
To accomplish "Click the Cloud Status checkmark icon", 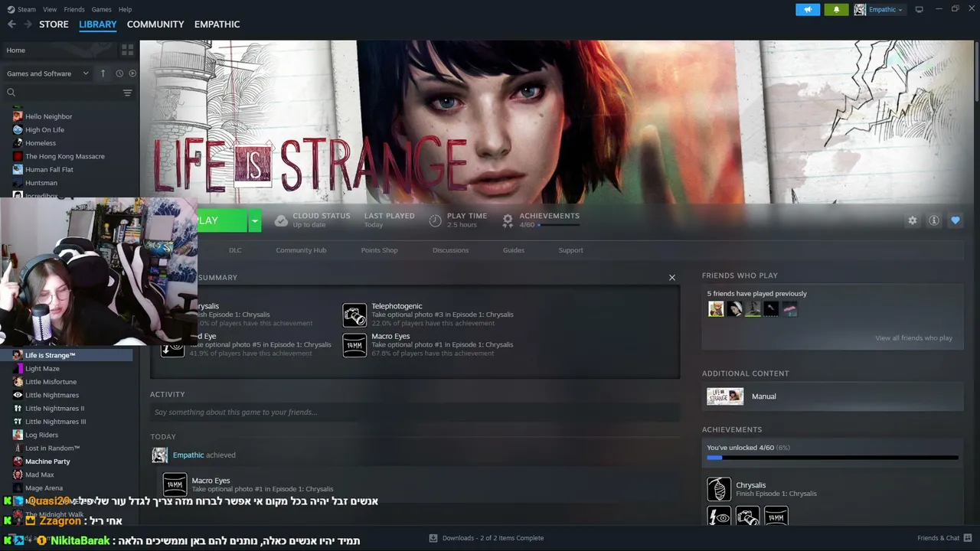I will coord(281,220).
